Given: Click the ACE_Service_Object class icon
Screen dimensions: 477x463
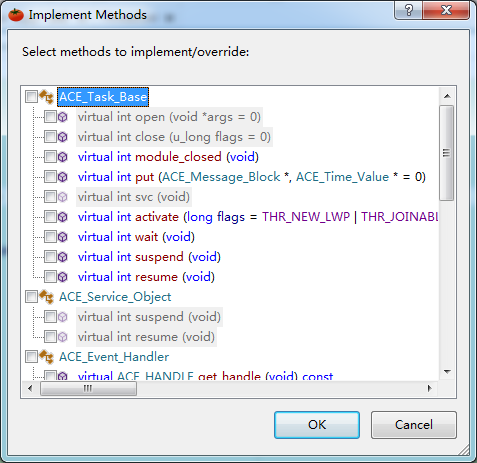Looking at the screenshot, I should click(x=46, y=297).
